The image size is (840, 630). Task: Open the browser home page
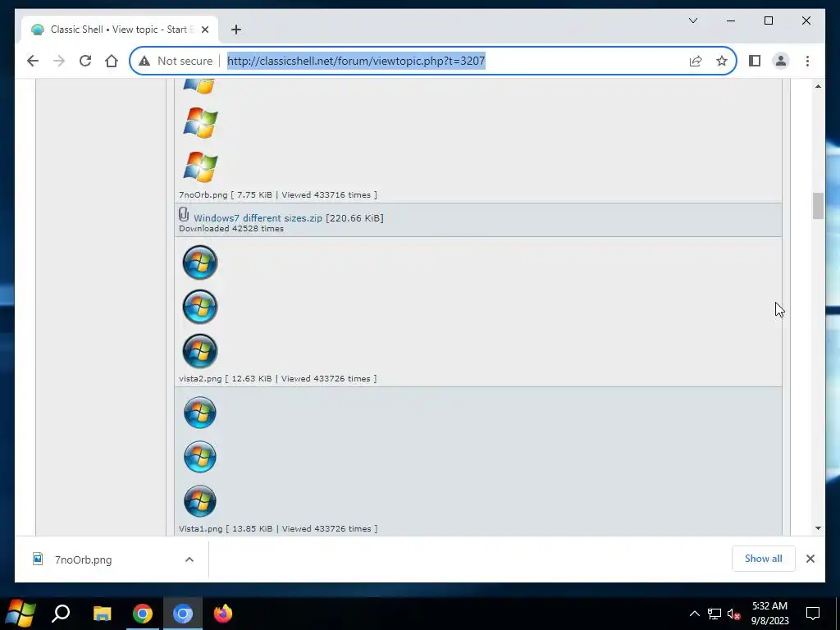pos(112,61)
